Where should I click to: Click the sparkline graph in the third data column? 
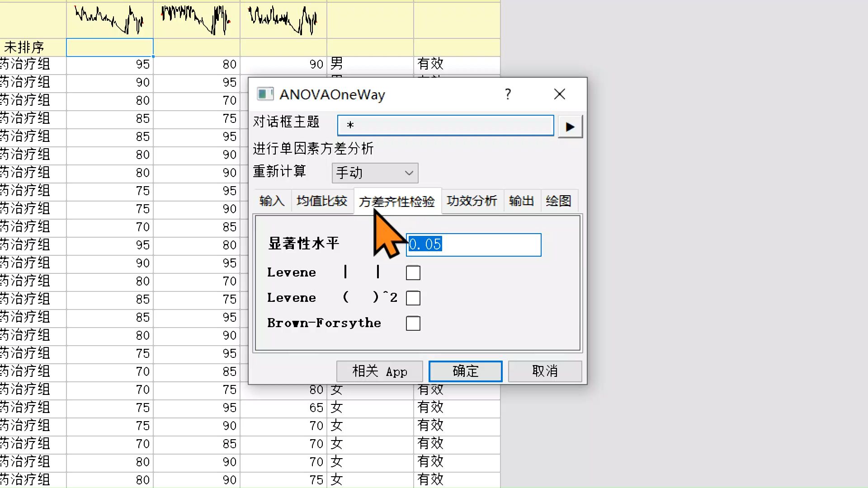pos(283,20)
